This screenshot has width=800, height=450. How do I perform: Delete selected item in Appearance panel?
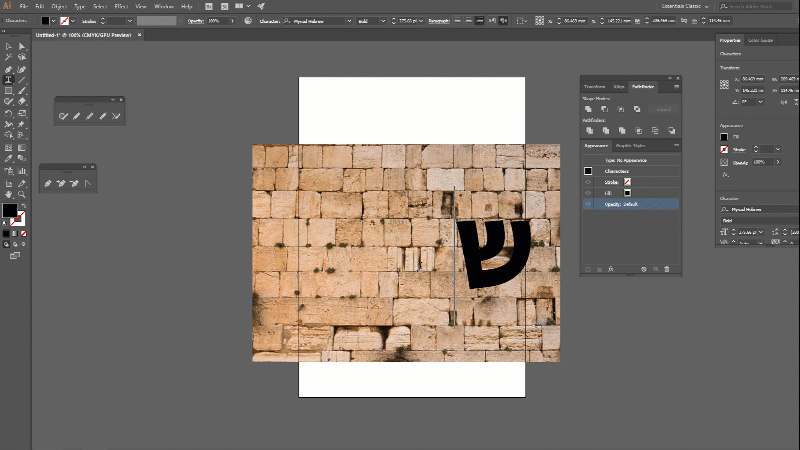(667, 268)
